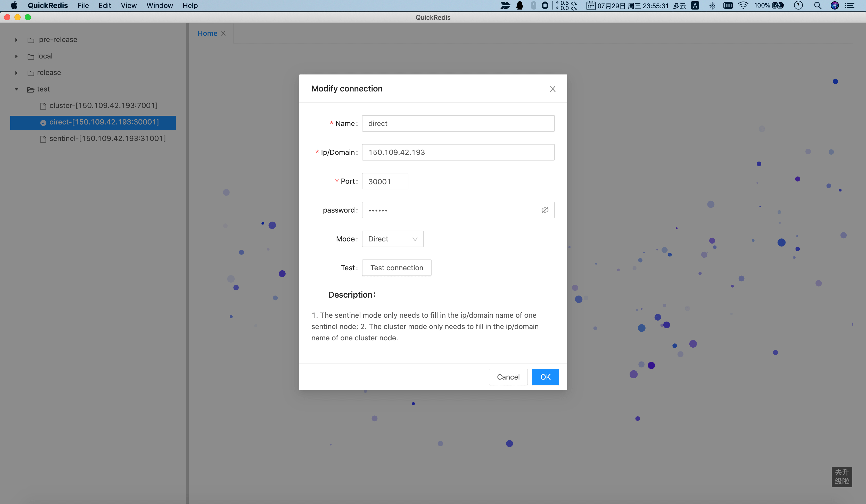866x504 pixels.
Task: Click the password input field
Action: click(458, 209)
